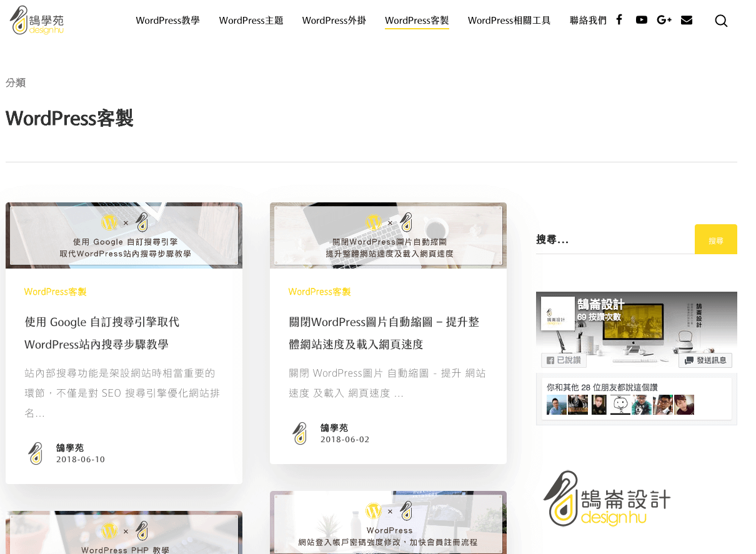The width and height of the screenshot is (756, 554).
Task: Click text 你和其他 28 位朋友都說這個讚
Action: (x=602, y=387)
